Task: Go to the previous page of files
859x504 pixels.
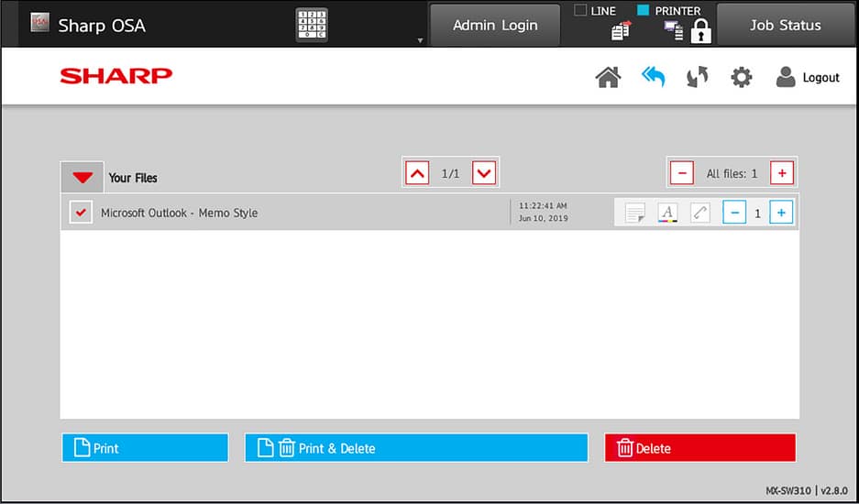Action: tap(417, 172)
